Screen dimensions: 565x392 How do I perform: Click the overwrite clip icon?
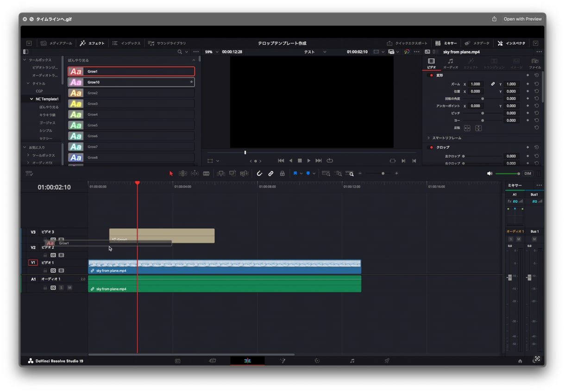[x=232, y=174]
